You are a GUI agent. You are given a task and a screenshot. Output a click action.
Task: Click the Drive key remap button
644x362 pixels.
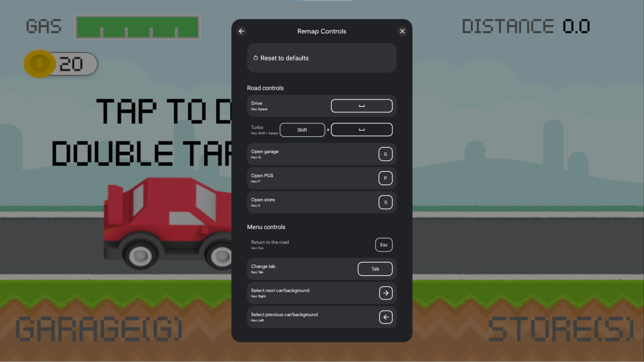[x=362, y=106]
